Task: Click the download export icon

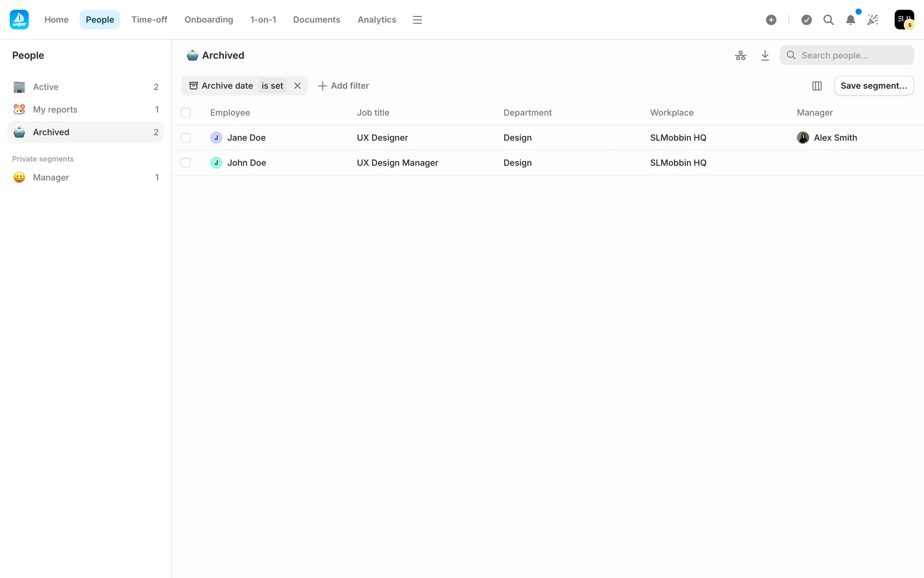Action: pyautogui.click(x=765, y=55)
